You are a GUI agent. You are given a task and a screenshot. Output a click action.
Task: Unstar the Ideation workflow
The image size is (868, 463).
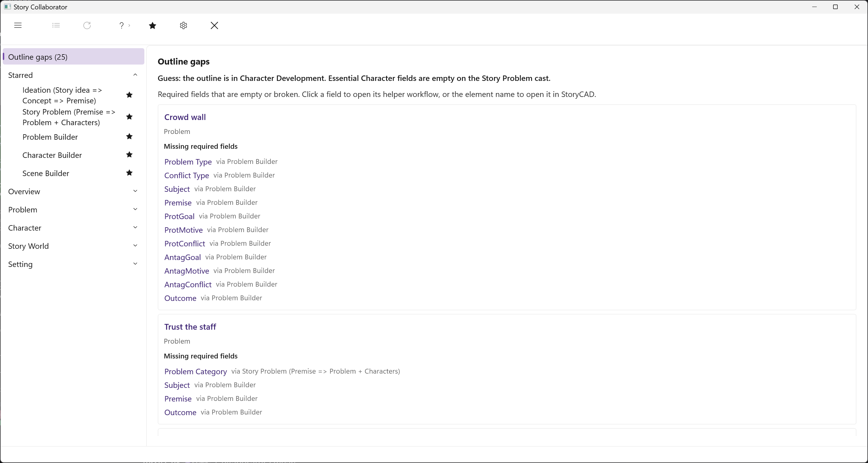tap(129, 95)
